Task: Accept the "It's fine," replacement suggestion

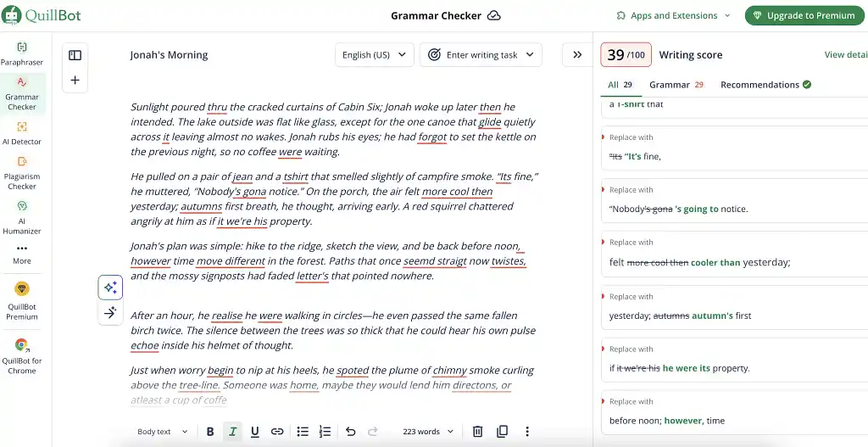Action: [735, 148]
